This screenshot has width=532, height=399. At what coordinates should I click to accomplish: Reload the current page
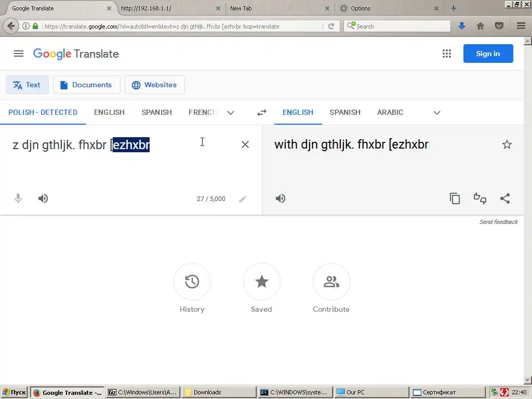[331, 26]
